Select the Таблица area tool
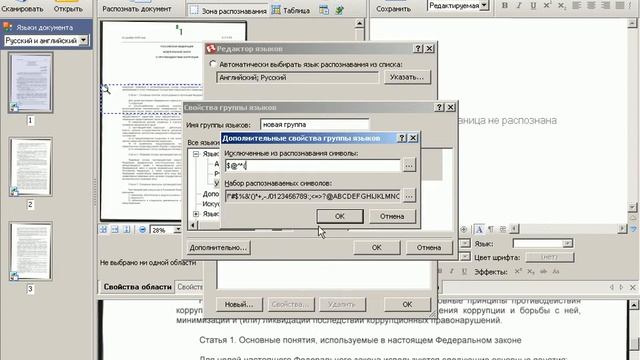The image size is (640, 360). tap(291, 11)
